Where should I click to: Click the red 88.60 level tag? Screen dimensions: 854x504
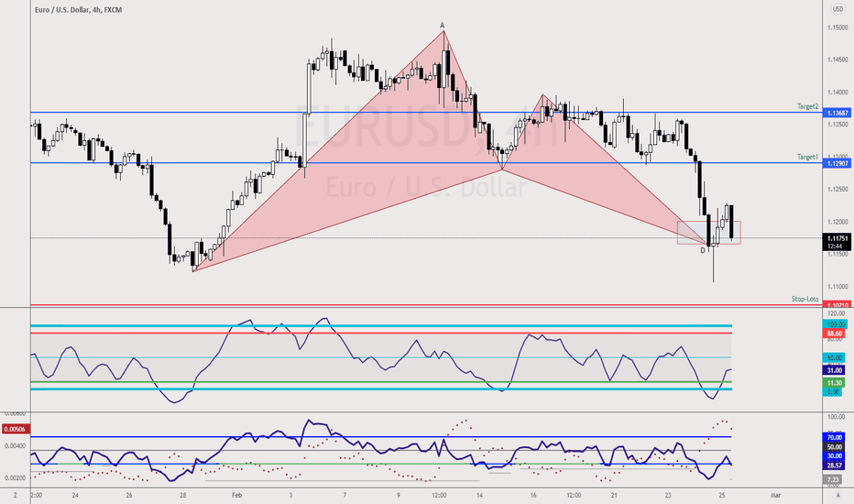835,334
